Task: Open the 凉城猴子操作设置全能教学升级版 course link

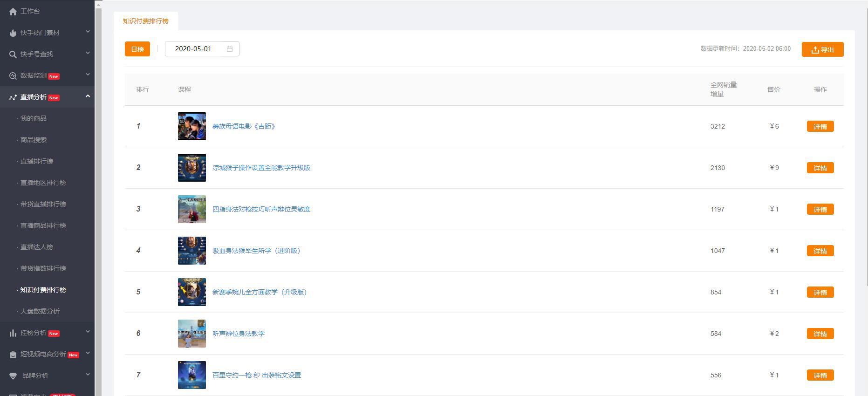Action: (x=261, y=168)
